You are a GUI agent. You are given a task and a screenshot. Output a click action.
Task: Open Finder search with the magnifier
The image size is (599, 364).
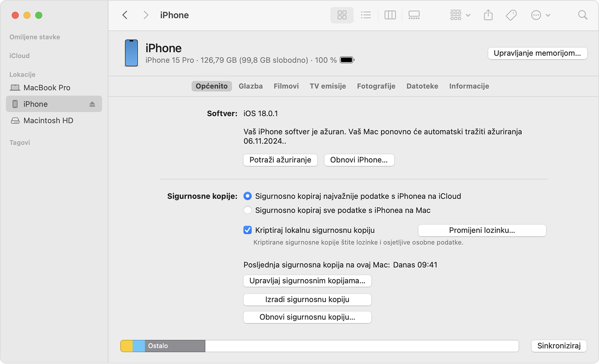click(582, 15)
